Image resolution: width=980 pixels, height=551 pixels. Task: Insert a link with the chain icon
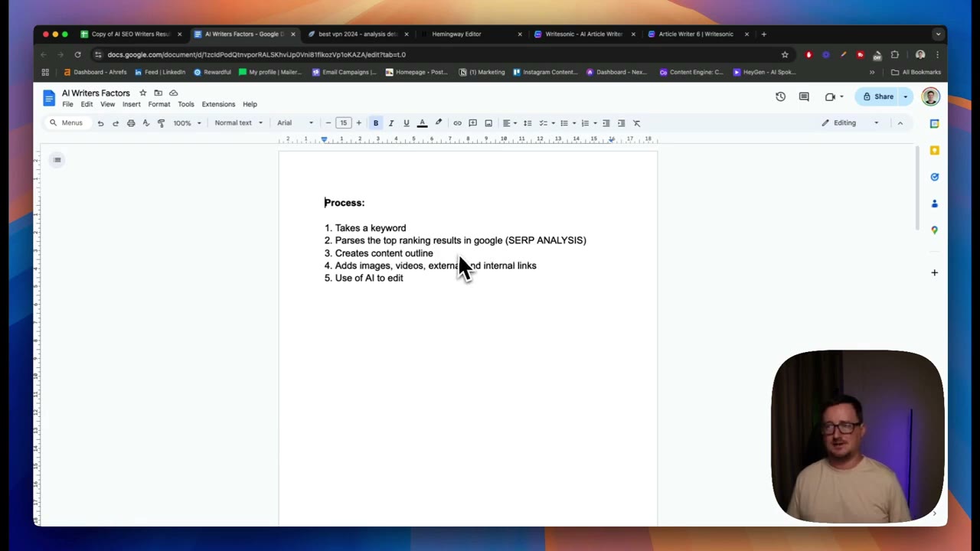click(x=457, y=123)
